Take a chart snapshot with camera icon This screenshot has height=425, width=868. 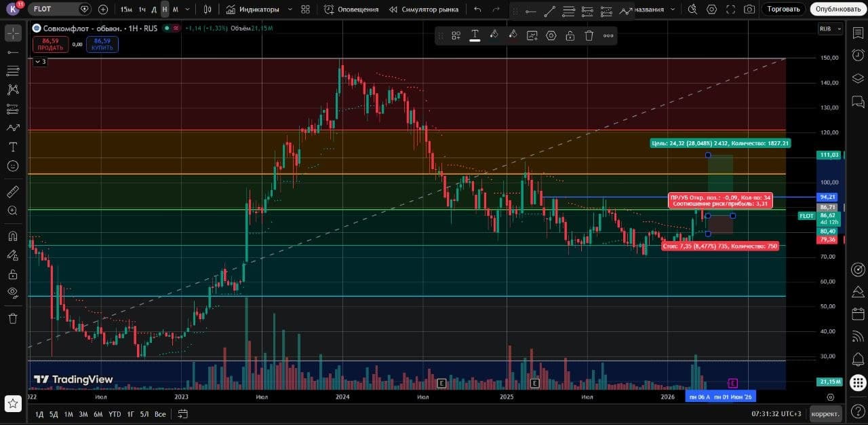pyautogui.click(x=749, y=10)
